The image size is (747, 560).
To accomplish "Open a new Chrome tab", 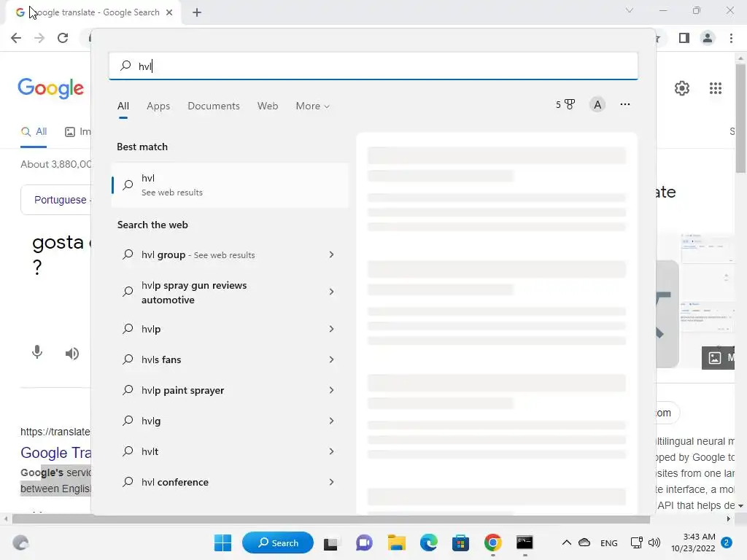I will (x=197, y=12).
